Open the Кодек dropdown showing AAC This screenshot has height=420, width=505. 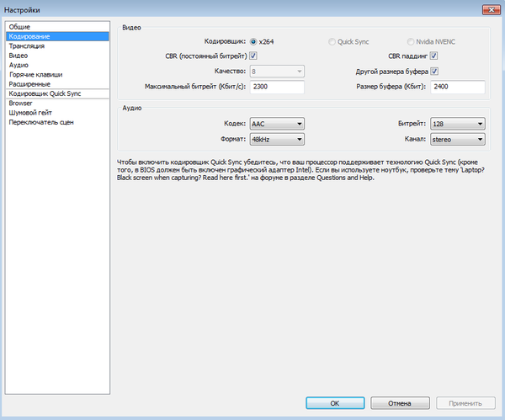pos(277,124)
